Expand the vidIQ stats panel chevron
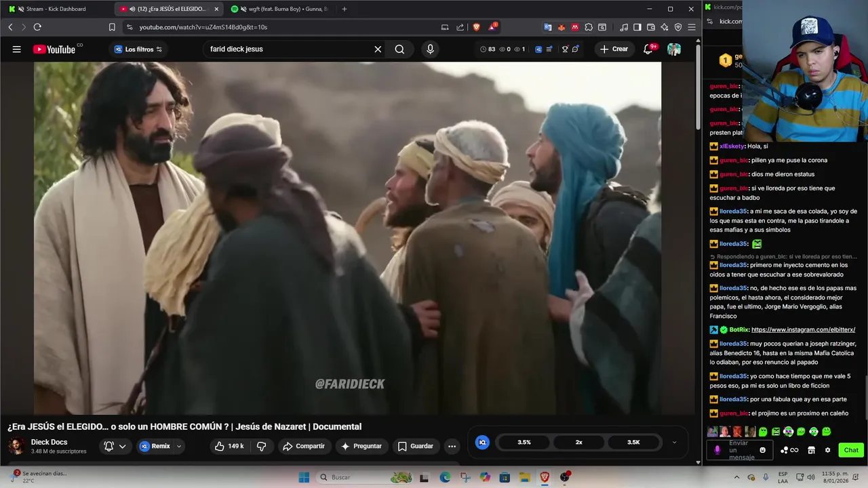Image resolution: width=868 pixels, height=488 pixels. coord(674,442)
